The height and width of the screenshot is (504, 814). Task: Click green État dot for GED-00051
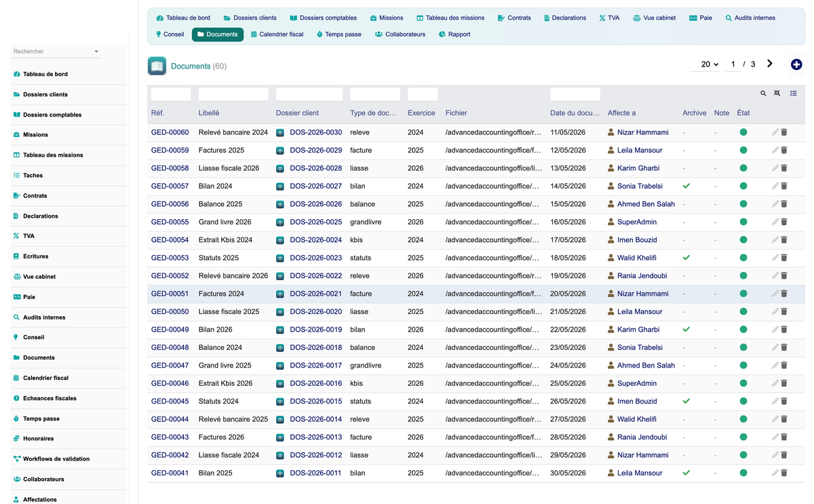pyautogui.click(x=743, y=294)
